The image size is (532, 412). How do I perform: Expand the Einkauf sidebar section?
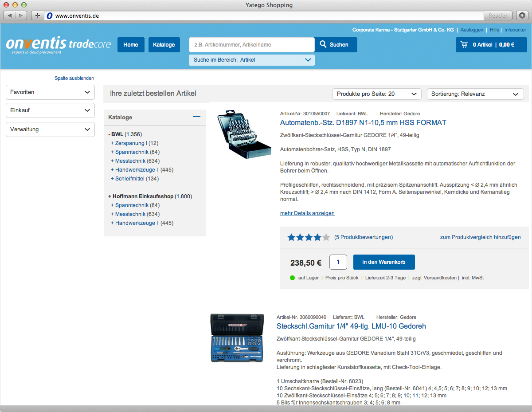[x=50, y=110]
